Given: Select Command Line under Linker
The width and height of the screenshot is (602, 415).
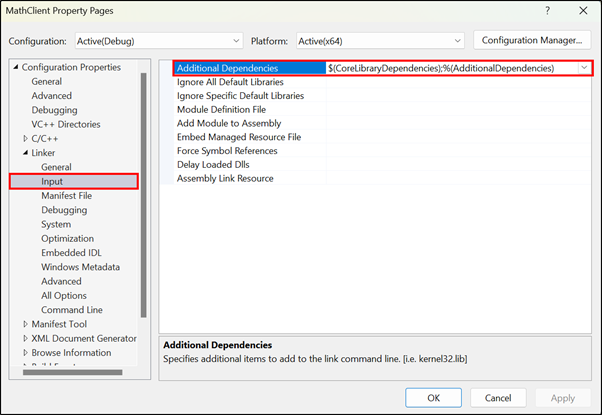Looking at the screenshot, I should coord(72,310).
